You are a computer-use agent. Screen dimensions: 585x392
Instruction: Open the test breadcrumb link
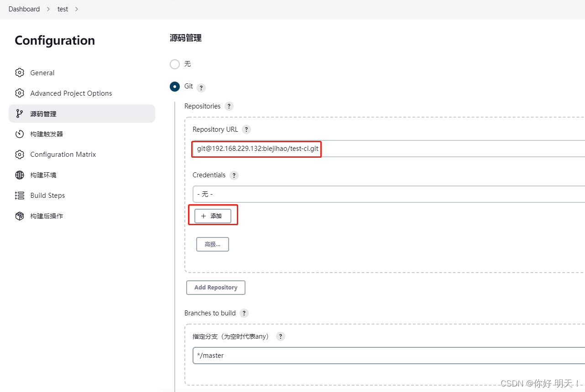63,9
